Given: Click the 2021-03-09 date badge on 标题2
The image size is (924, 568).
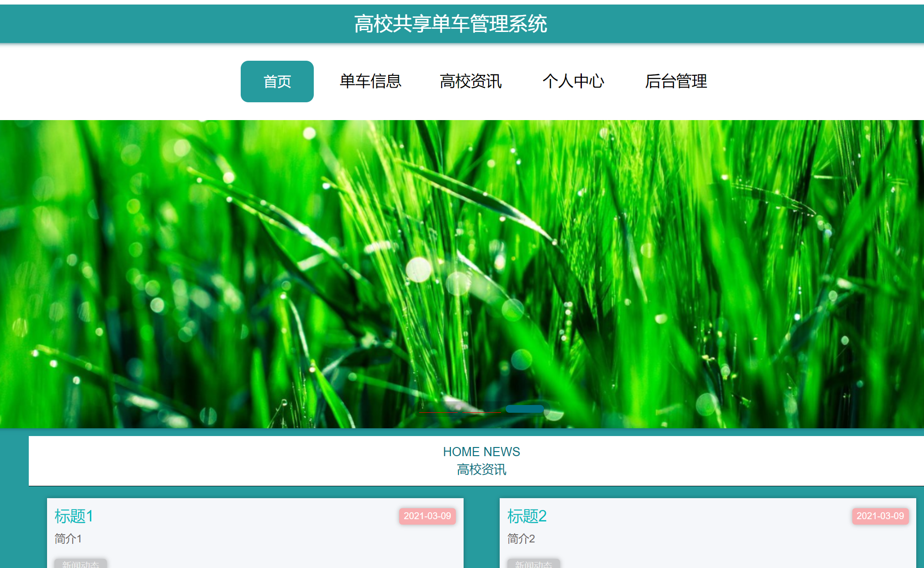Looking at the screenshot, I should coord(880,516).
